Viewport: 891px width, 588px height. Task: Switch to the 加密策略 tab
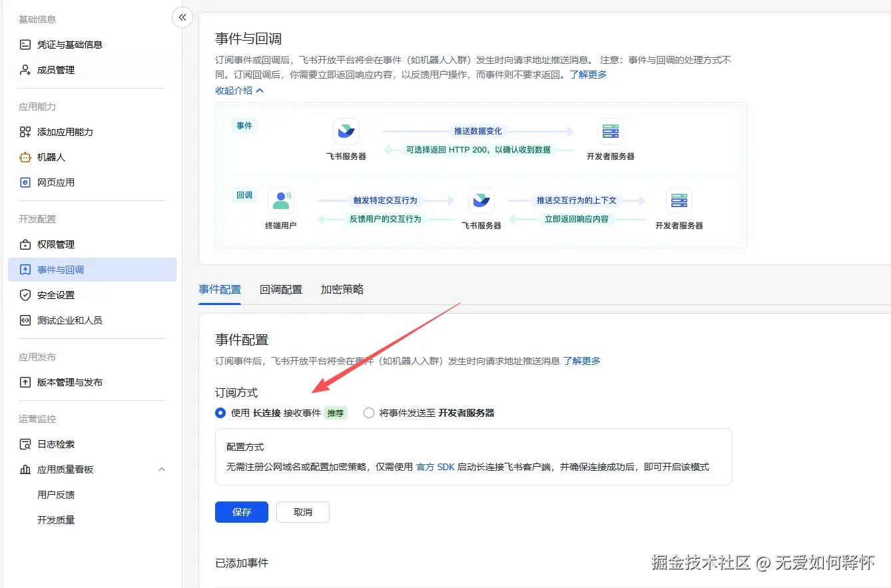(342, 290)
